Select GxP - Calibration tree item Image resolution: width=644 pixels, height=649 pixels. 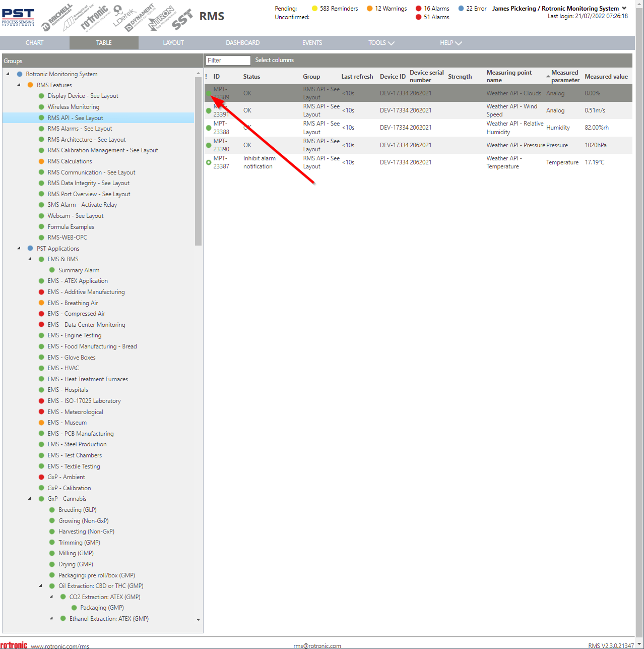[x=69, y=488]
